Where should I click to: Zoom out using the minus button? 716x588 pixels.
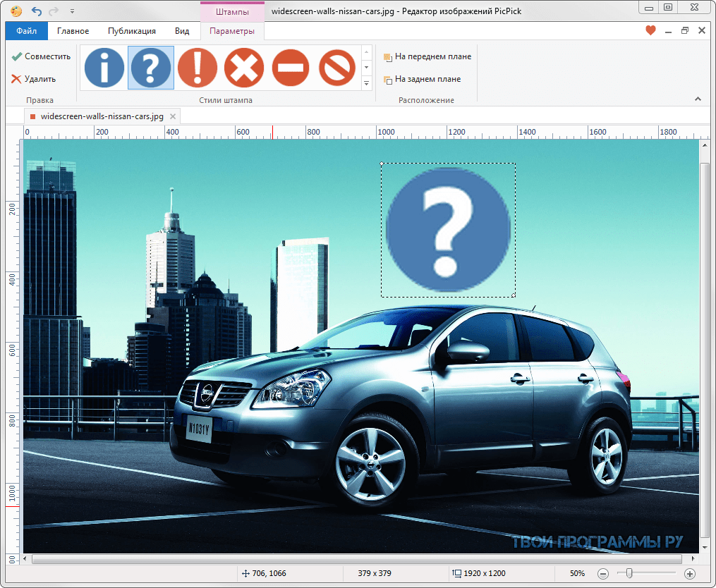pos(603,574)
